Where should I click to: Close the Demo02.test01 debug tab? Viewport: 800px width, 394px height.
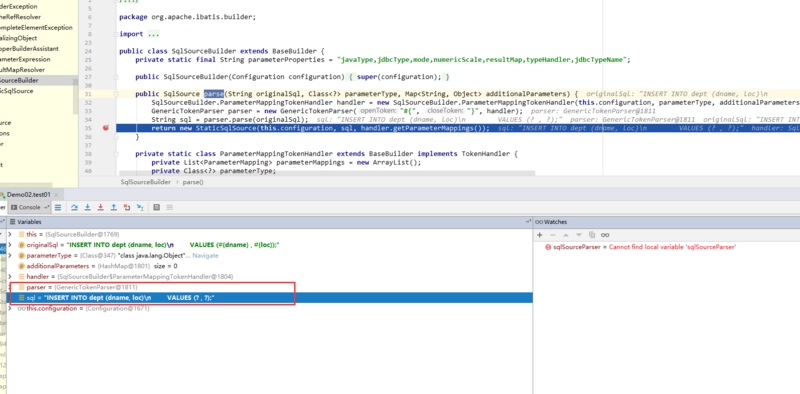(x=56, y=194)
